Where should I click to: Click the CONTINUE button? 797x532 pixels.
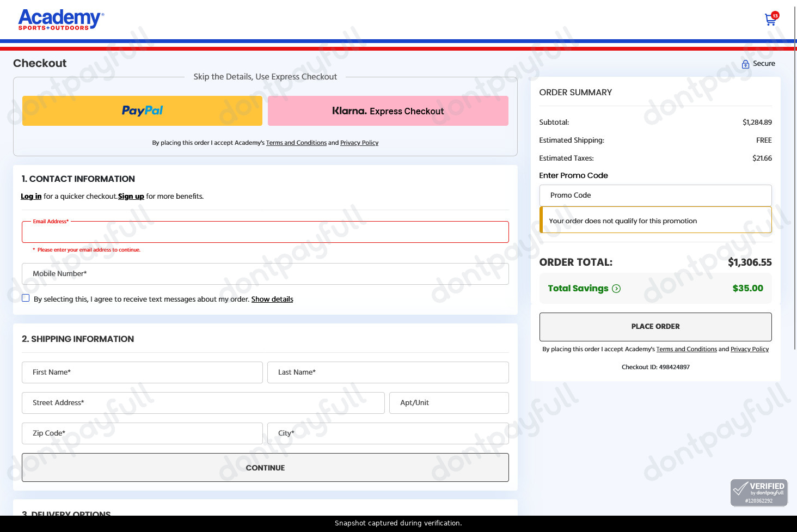point(265,468)
